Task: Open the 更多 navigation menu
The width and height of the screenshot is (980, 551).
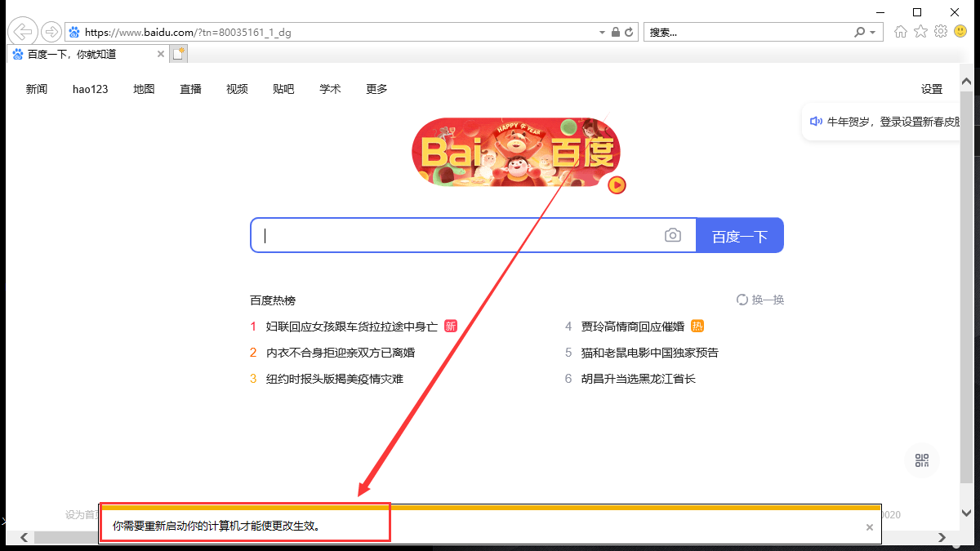Action: [376, 89]
